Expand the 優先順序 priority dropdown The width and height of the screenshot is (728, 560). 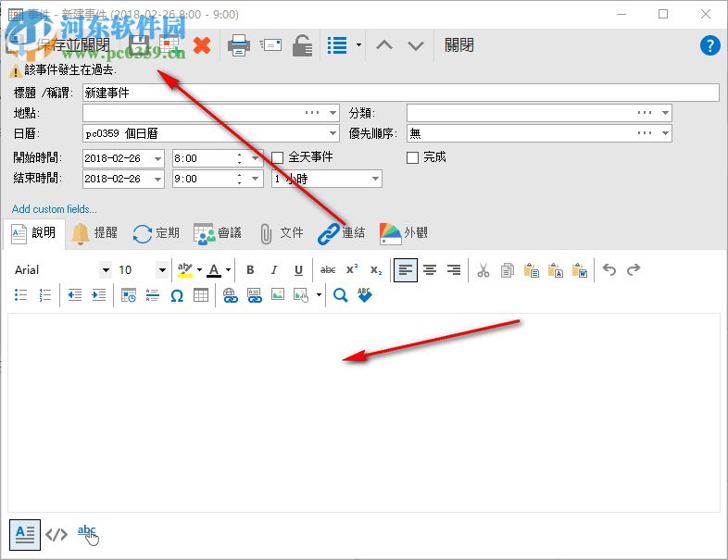coord(665,133)
